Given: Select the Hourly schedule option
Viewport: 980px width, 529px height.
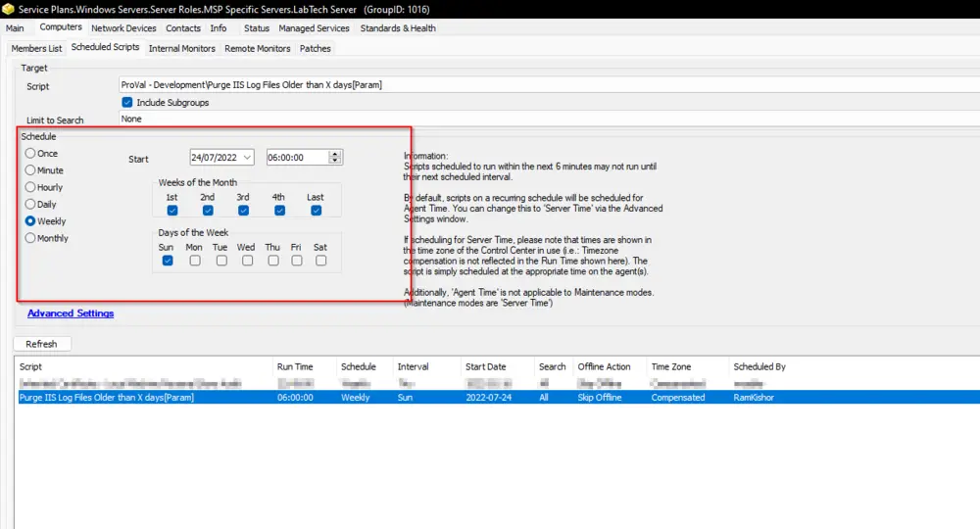Looking at the screenshot, I should coord(30,187).
